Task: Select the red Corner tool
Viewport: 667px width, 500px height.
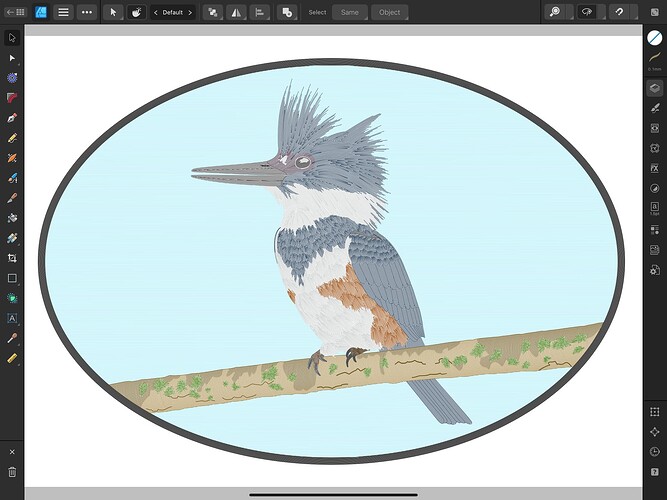Action: point(12,98)
